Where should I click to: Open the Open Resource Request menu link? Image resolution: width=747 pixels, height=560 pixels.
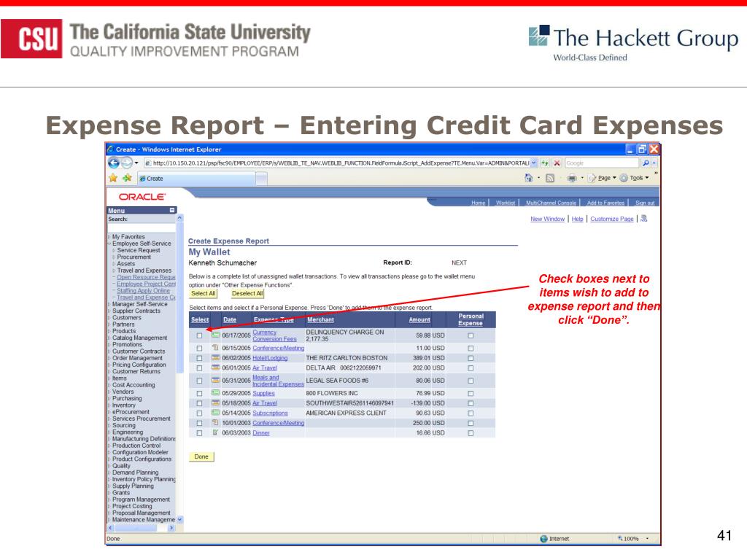146,277
